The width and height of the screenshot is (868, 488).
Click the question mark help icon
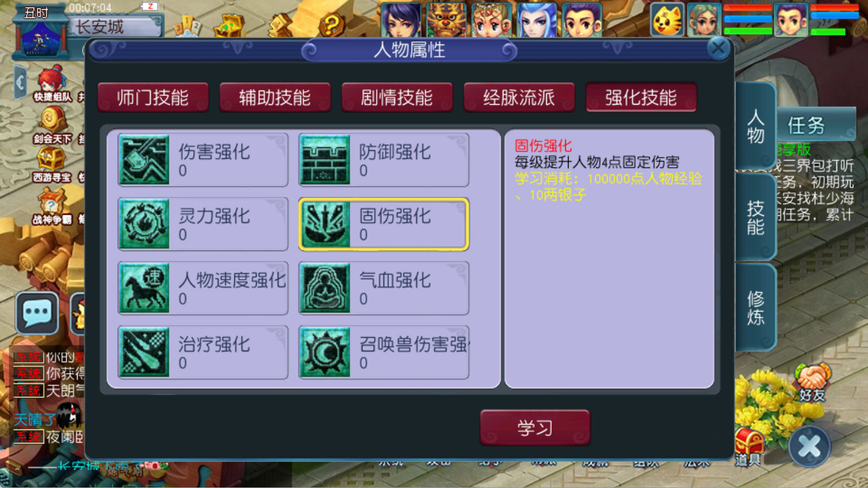click(x=332, y=24)
